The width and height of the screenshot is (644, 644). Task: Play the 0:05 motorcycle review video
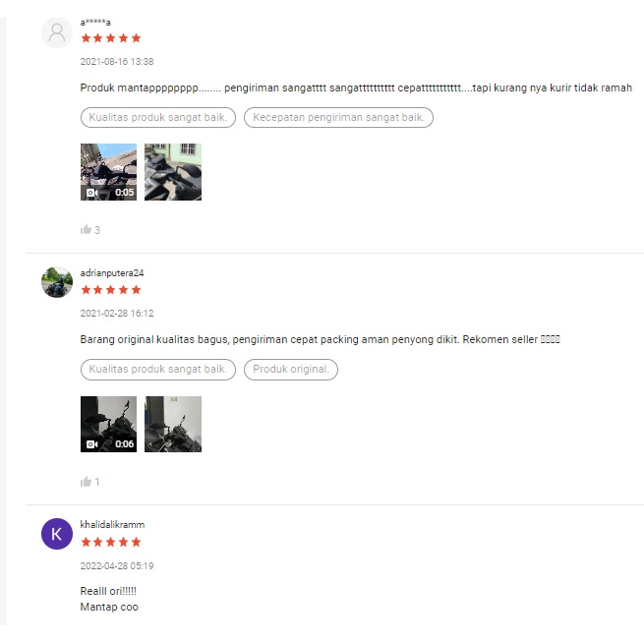(x=108, y=172)
